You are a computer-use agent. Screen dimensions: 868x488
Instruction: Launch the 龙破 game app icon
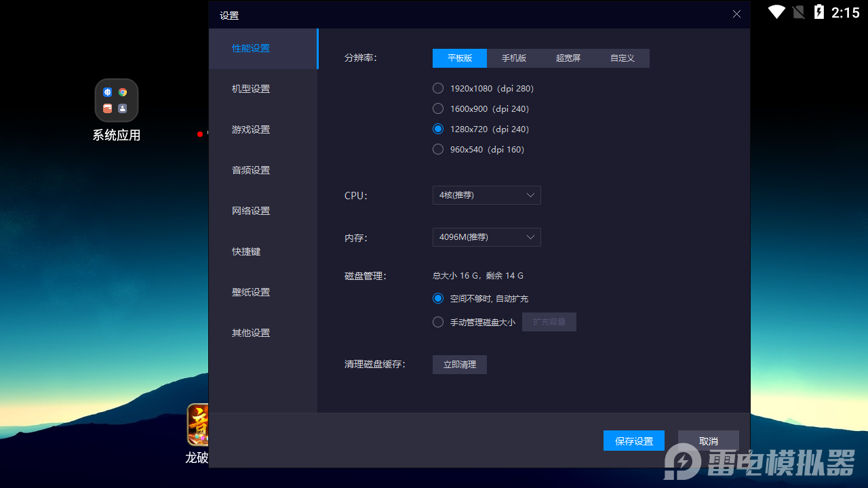click(x=197, y=426)
